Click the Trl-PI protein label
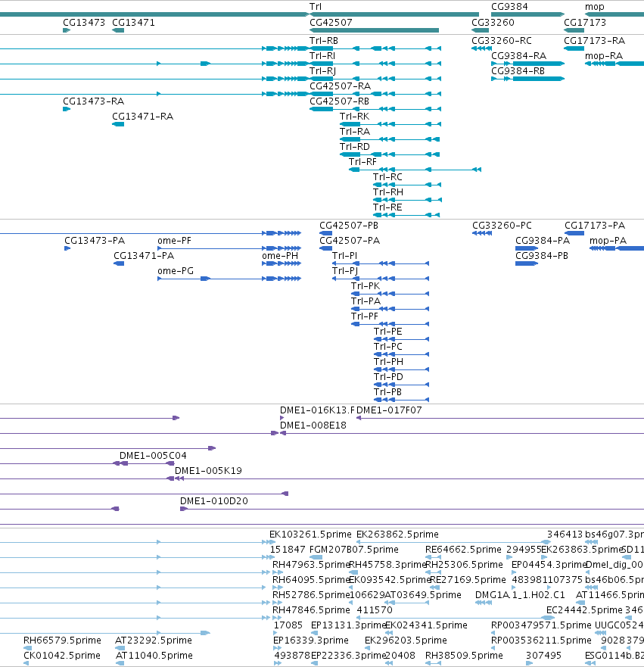Viewport: 644px width, 667px height. pyautogui.click(x=344, y=256)
